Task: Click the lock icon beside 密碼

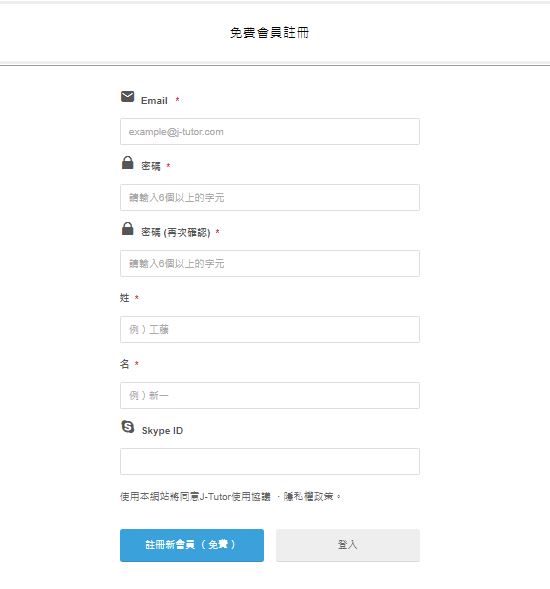Action: (x=127, y=163)
